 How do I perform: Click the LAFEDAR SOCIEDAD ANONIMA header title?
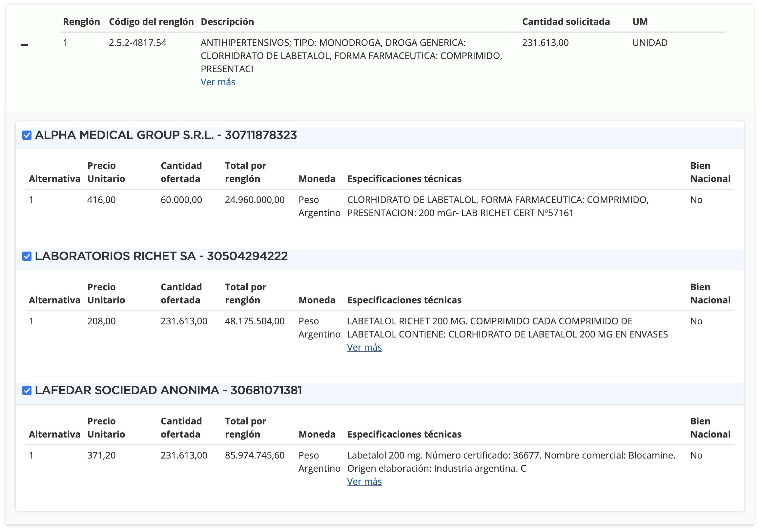pyautogui.click(x=168, y=390)
